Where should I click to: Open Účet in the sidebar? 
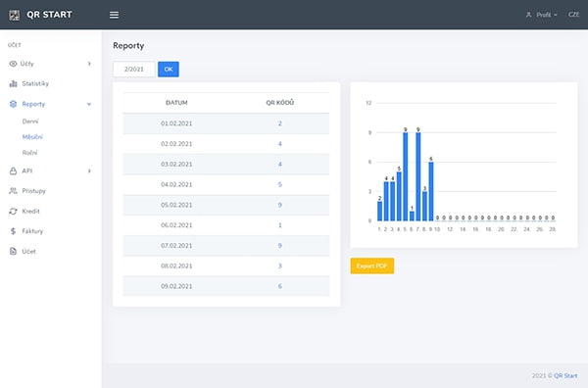[28, 251]
